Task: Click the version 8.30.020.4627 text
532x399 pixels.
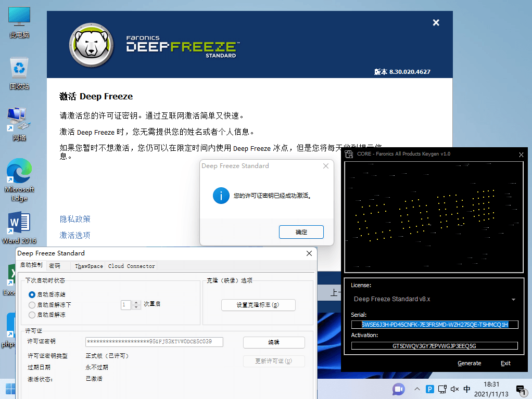Action: [x=402, y=72]
